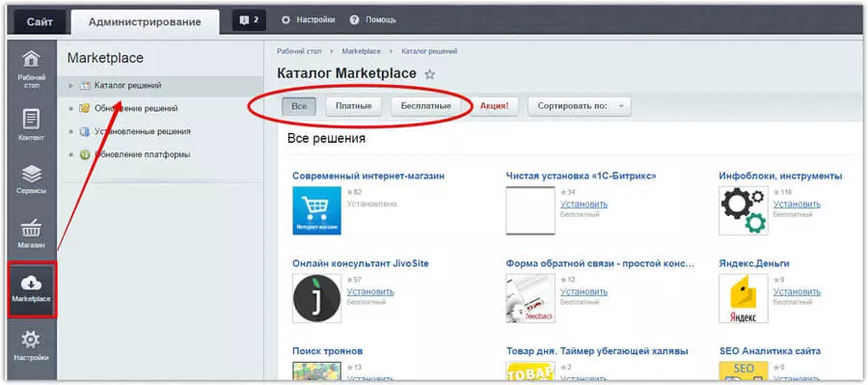This screenshot has width=868, height=385.
Task: Filter solutions by Бесплатные
Action: point(425,106)
